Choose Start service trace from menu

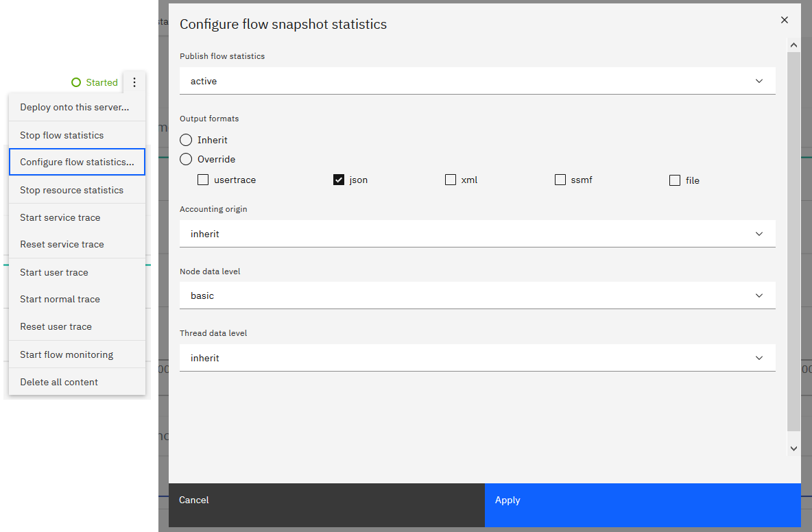pos(77,217)
